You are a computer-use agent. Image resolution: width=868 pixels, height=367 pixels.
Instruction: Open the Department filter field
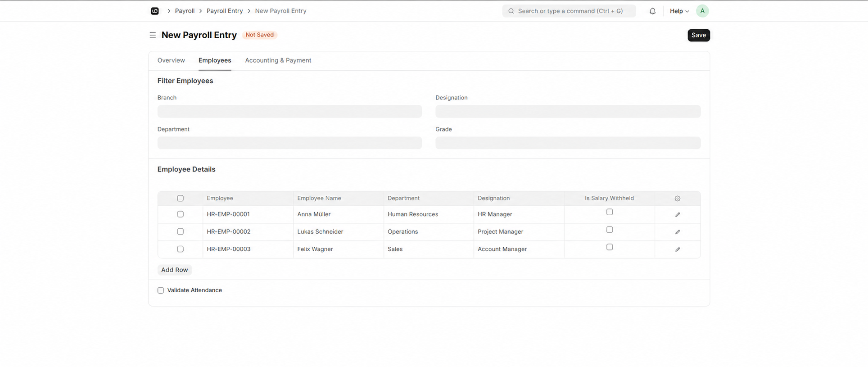click(x=289, y=143)
